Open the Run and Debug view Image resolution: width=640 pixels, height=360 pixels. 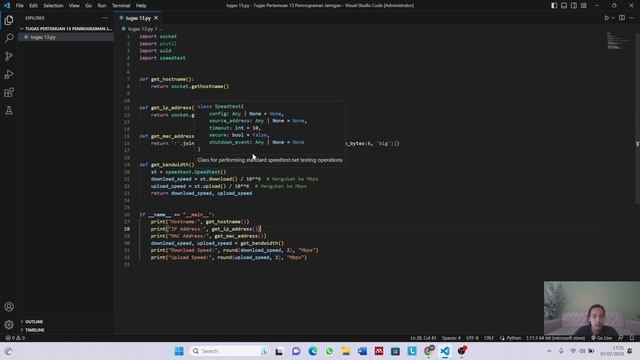point(9,74)
